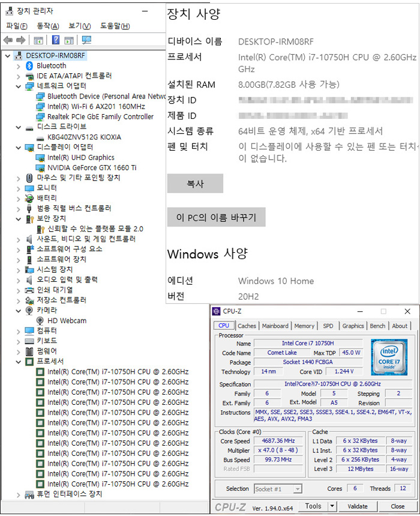
Task: Open the Tools dropdown arrow in CPU-Z
Action: point(332,506)
